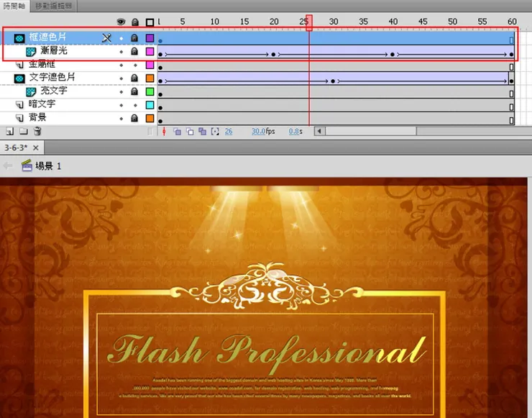Unlock the 框遮色片 layer padlock
The width and height of the screenshot is (532, 418).
[134, 37]
